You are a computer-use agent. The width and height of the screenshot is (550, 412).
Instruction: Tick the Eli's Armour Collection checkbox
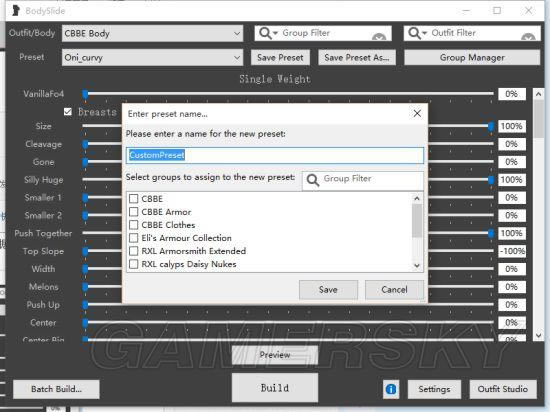[x=133, y=238]
